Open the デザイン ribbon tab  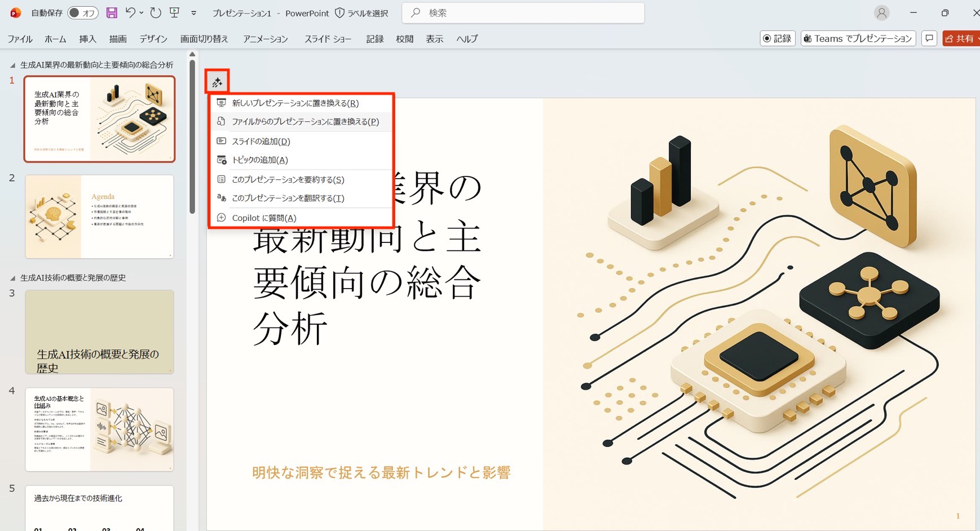point(153,39)
